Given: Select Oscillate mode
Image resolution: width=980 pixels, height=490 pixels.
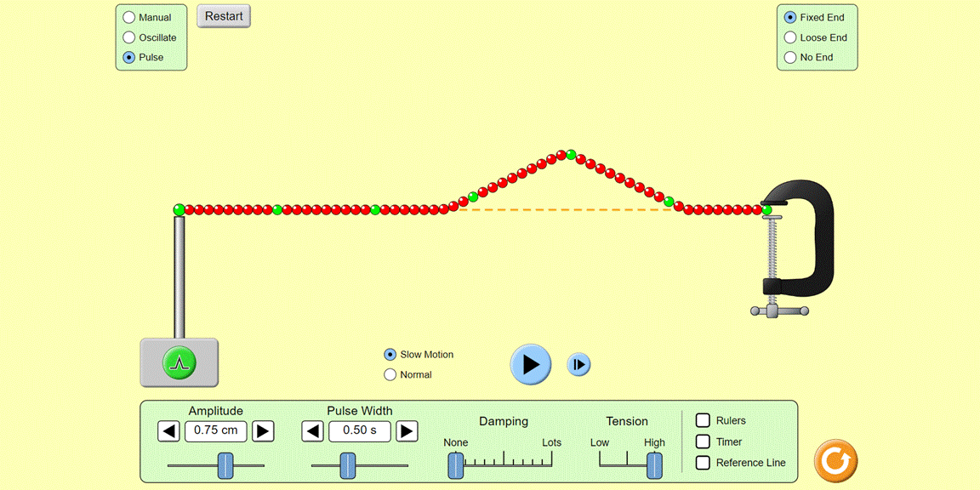Looking at the screenshot, I should [x=128, y=37].
